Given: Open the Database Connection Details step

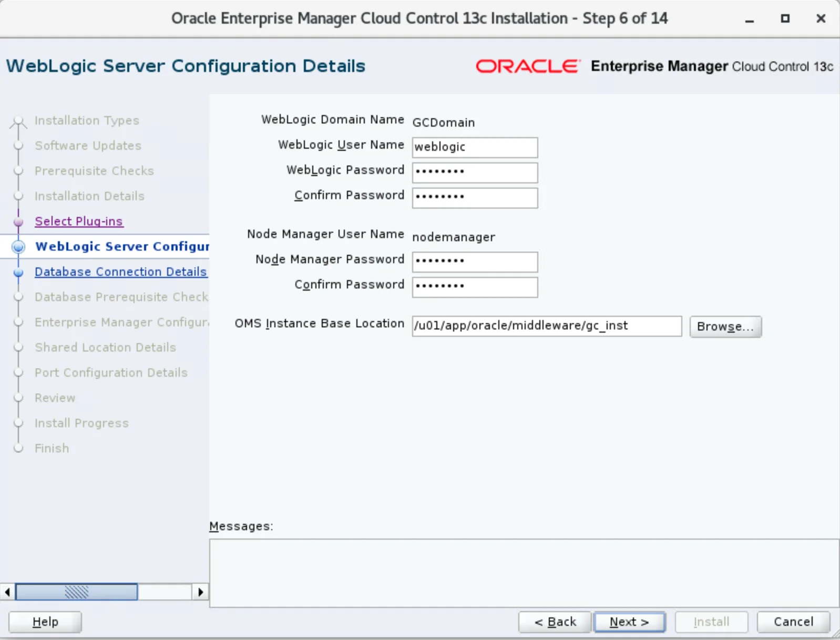Looking at the screenshot, I should coord(120,272).
